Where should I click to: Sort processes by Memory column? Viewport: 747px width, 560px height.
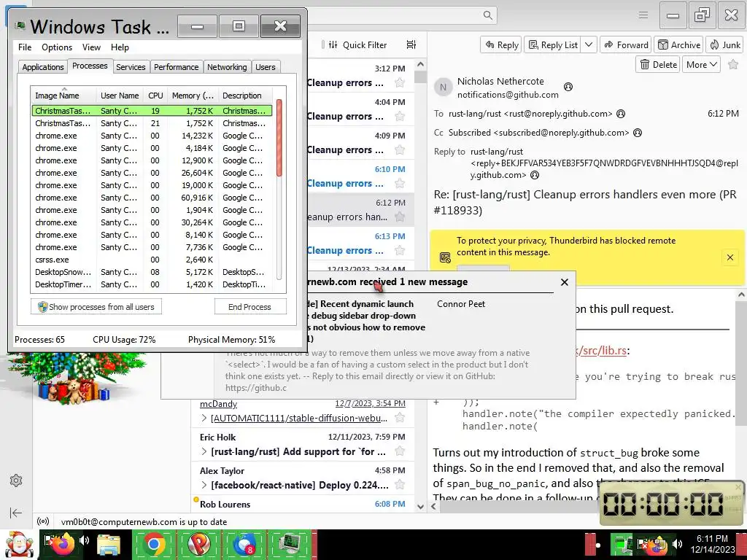[193, 96]
